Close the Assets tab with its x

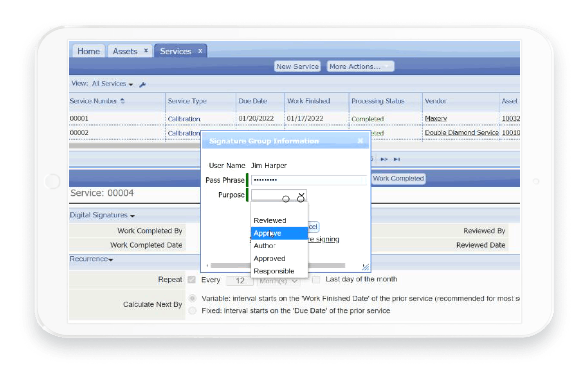146,51
